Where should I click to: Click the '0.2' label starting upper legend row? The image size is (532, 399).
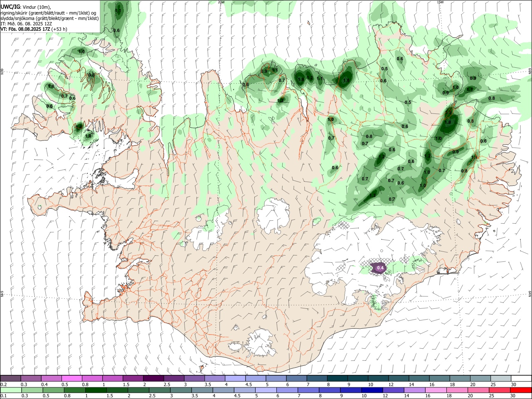[3, 384]
